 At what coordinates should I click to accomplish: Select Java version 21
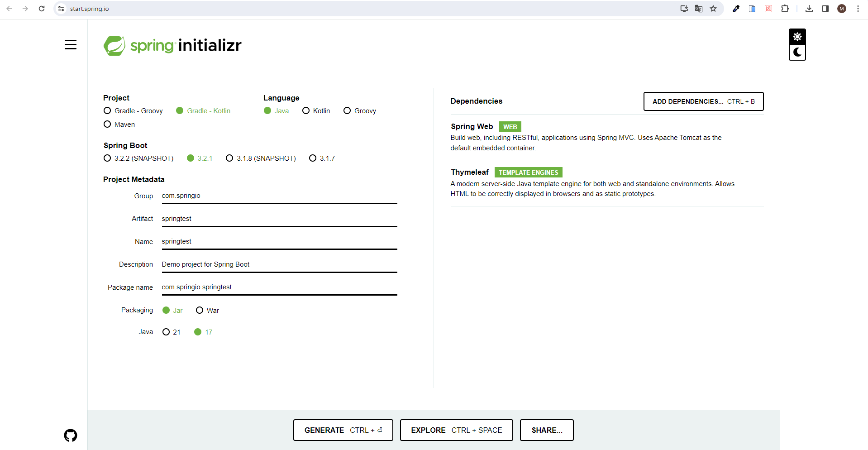172,332
